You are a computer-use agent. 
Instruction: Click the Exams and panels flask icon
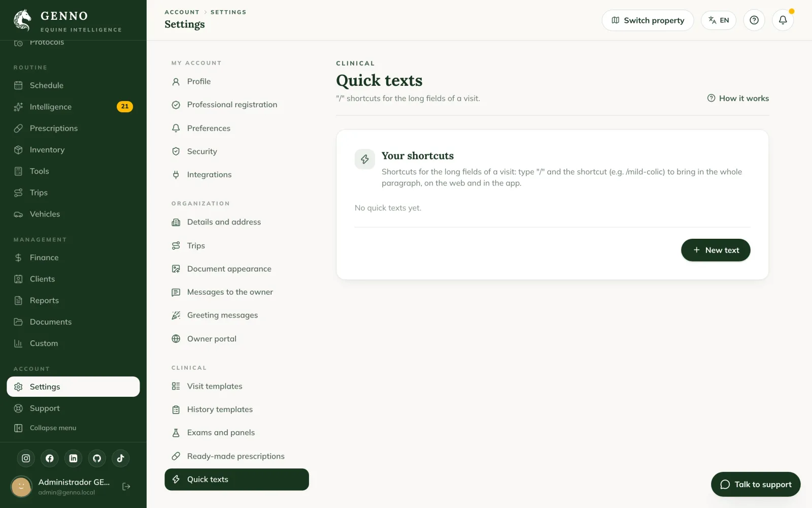pos(176,433)
